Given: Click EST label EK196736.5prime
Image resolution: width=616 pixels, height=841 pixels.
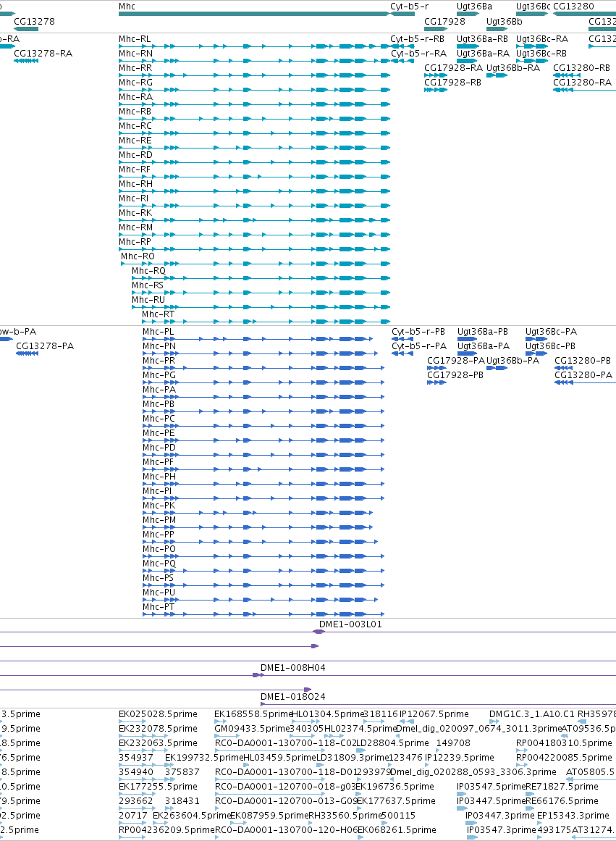Looking at the screenshot, I should [395, 787].
